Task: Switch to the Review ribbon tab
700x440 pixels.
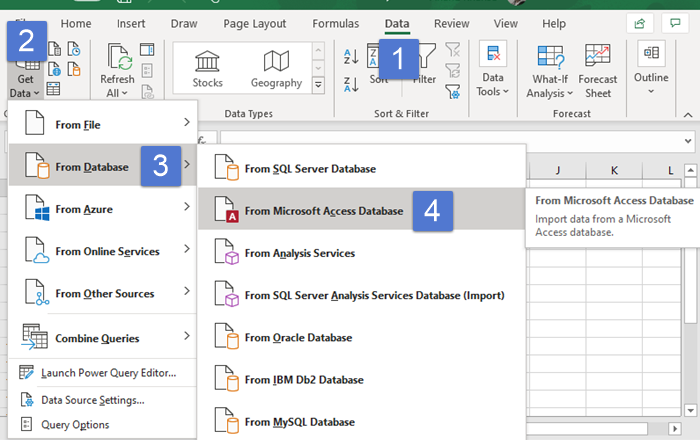Action: coord(451,24)
